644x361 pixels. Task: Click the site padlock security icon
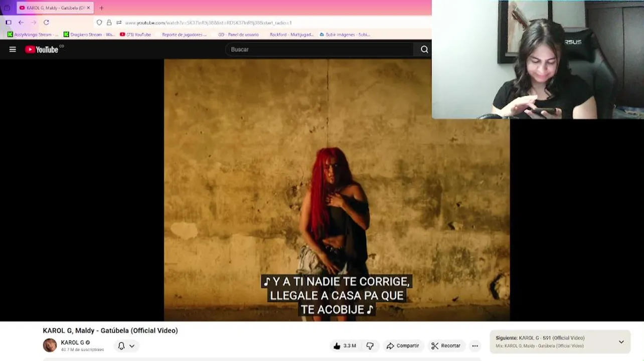click(109, 23)
